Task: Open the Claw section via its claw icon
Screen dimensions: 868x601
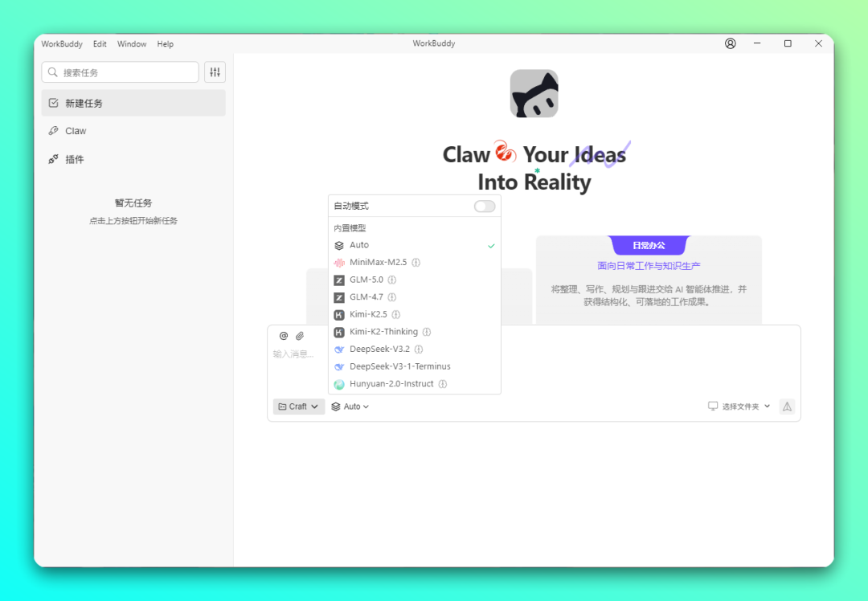Action: coord(52,130)
